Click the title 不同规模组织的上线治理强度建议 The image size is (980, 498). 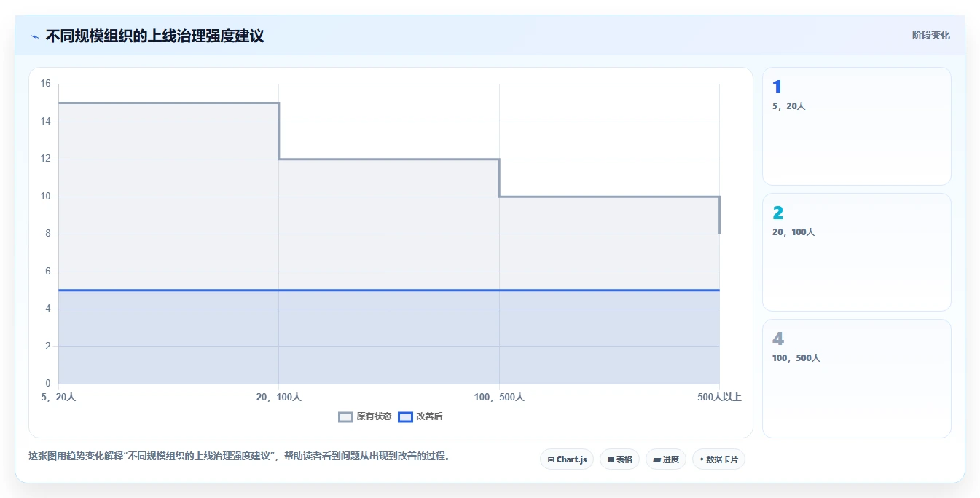[x=154, y=36]
